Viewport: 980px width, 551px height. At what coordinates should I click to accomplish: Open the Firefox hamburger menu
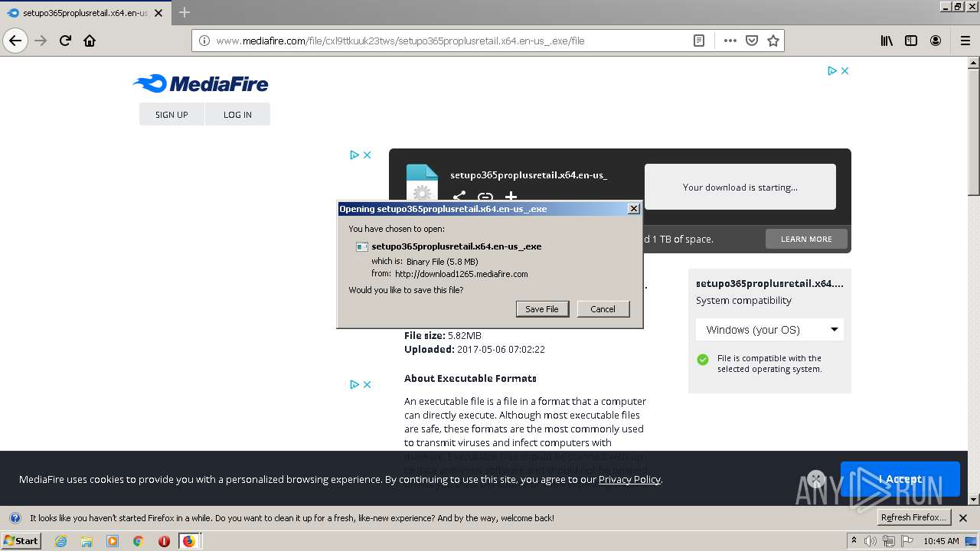(x=965, y=41)
